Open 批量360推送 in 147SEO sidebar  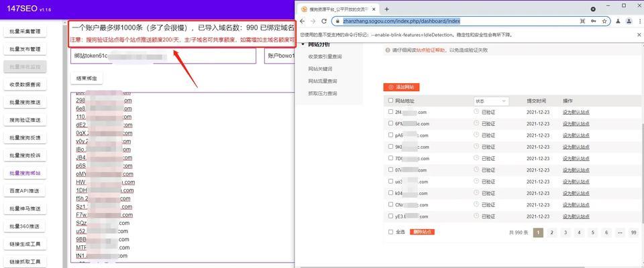point(25,226)
